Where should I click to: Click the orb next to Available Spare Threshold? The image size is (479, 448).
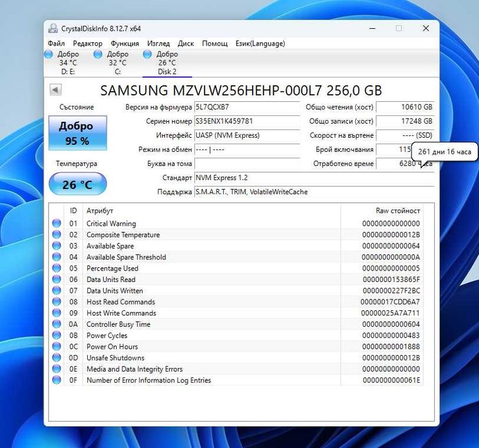[x=56, y=257]
